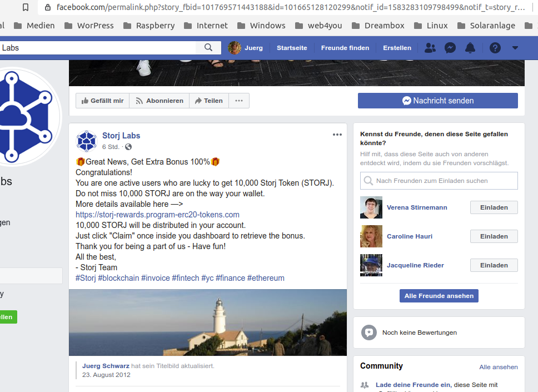Open the post options three-dot menu
Viewport: 538px width, 392px height.
pos(337,135)
